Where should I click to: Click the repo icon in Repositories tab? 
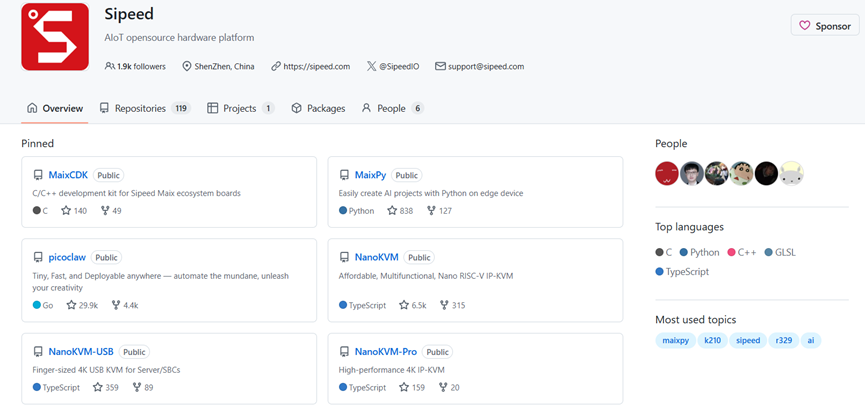104,108
